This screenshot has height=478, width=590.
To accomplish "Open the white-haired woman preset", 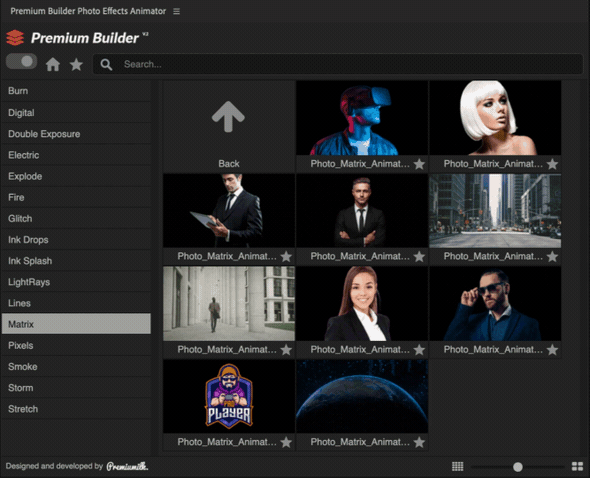I will coord(495,118).
